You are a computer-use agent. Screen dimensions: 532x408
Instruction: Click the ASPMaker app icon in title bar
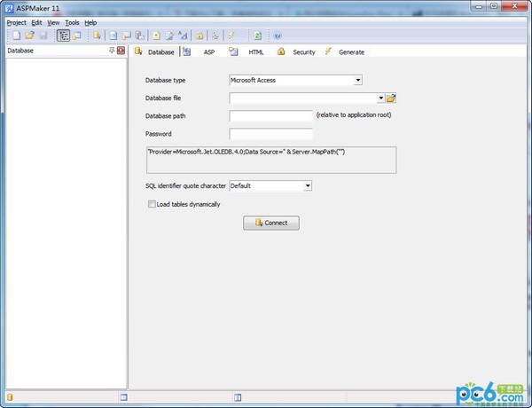click(9, 8)
